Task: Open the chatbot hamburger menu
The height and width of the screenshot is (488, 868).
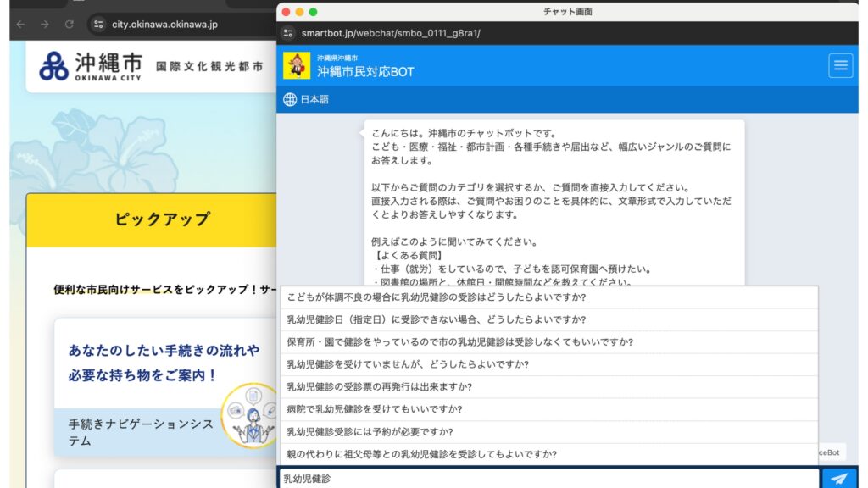Action: point(840,64)
